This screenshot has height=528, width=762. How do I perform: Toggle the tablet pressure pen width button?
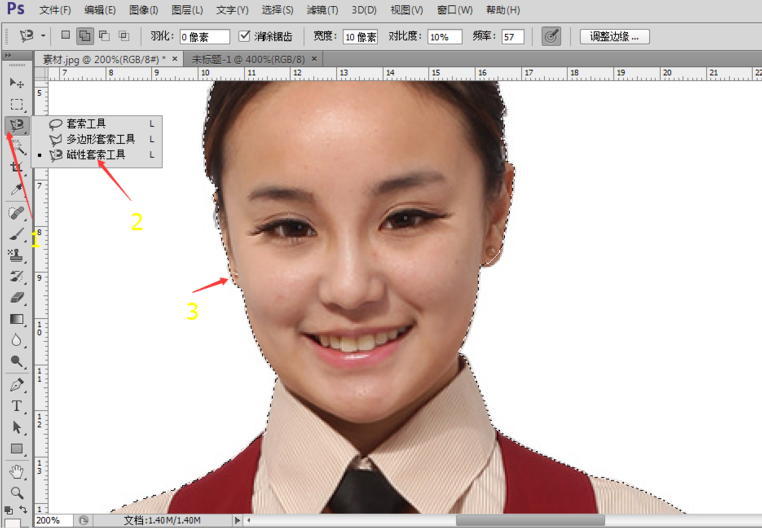click(551, 36)
